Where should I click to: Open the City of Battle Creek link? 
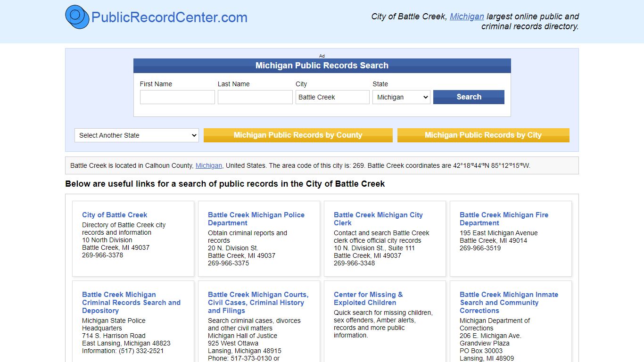[115, 215]
